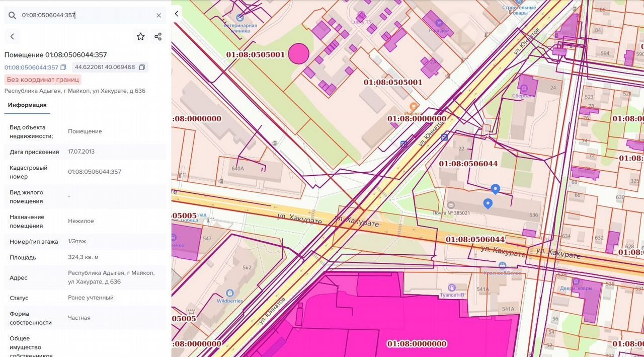Copy the coordinates 44.622061 40.069468
This screenshot has height=357, width=644.
142,67
